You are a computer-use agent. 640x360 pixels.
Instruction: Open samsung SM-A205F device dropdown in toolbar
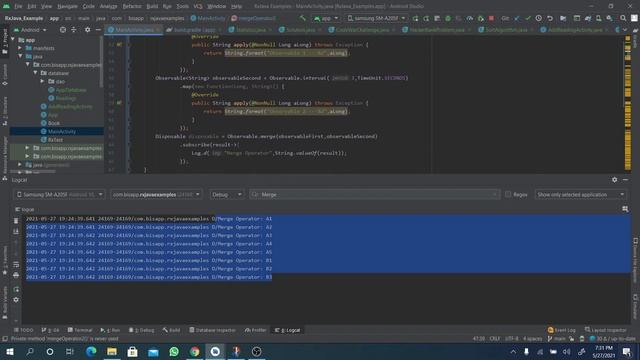(x=376, y=18)
